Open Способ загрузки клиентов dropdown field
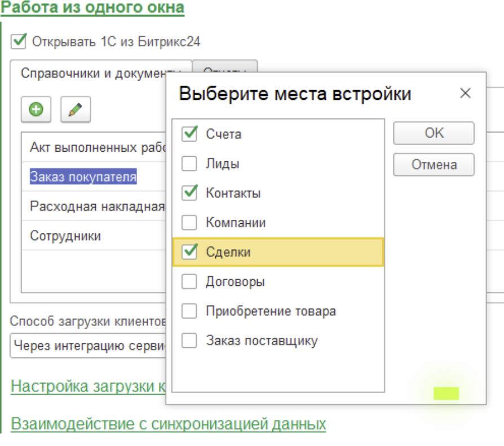The width and height of the screenshot is (504, 446). (87, 345)
